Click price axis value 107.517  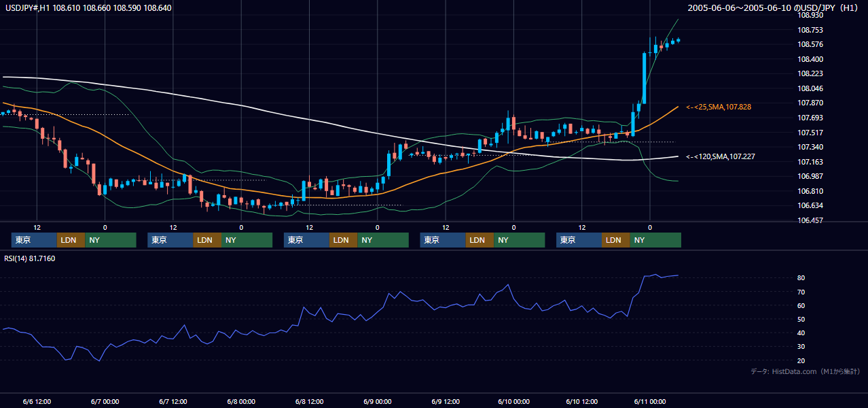tap(811, 133)
